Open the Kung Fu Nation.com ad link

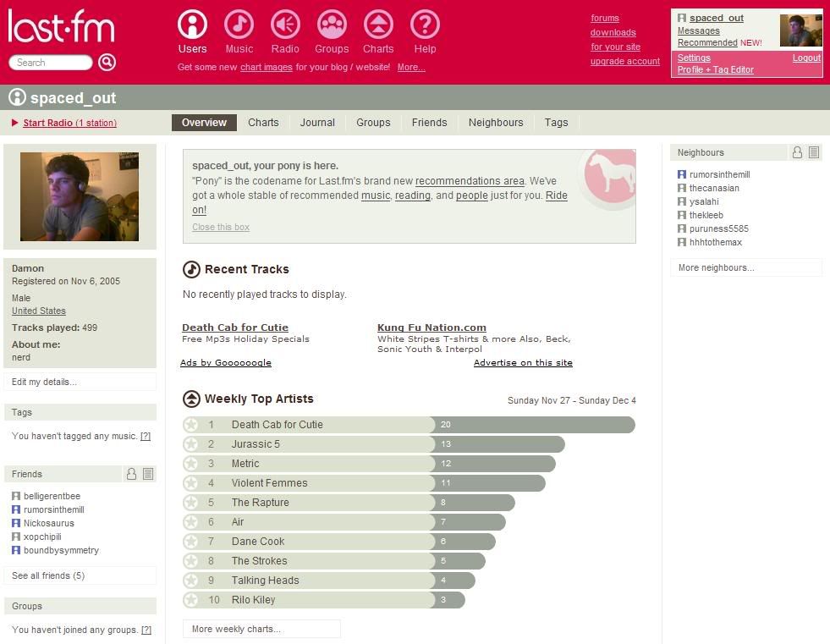(431, 328)
